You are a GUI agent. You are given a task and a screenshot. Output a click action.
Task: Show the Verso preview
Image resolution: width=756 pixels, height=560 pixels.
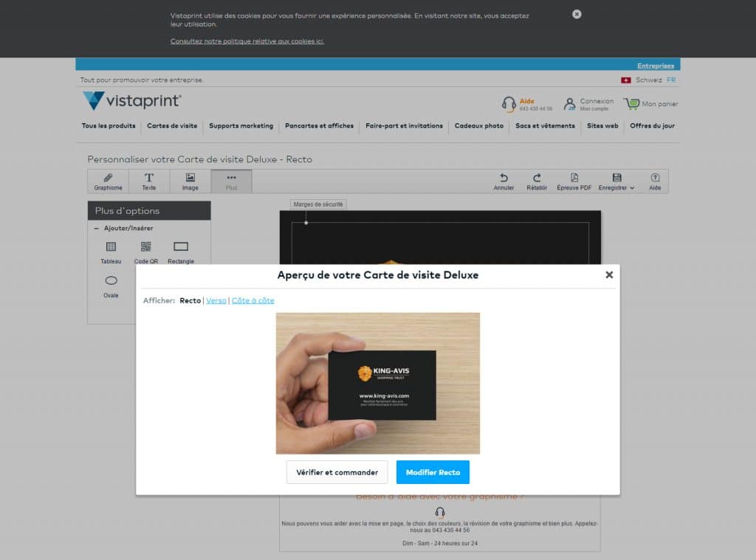[216, 301]
